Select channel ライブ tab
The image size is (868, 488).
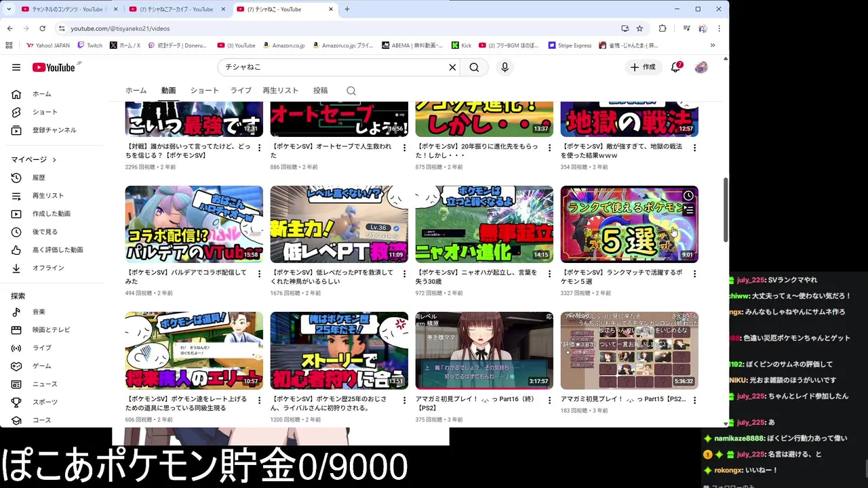[241, 91]
